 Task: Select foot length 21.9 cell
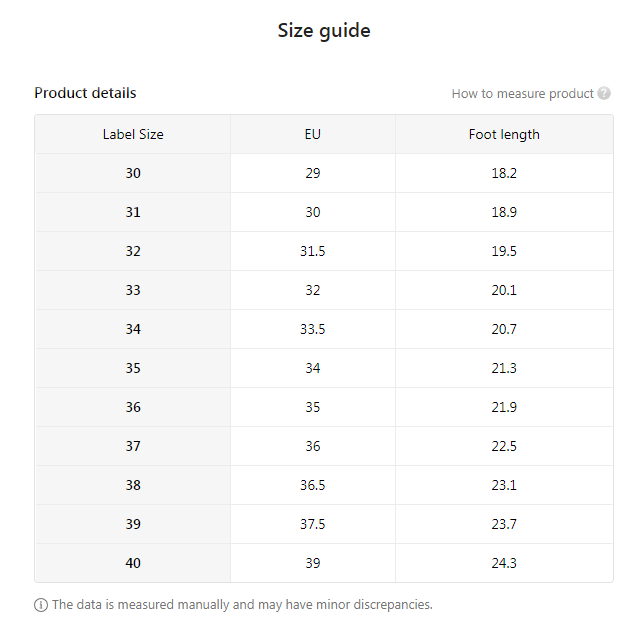coord(504,407)
